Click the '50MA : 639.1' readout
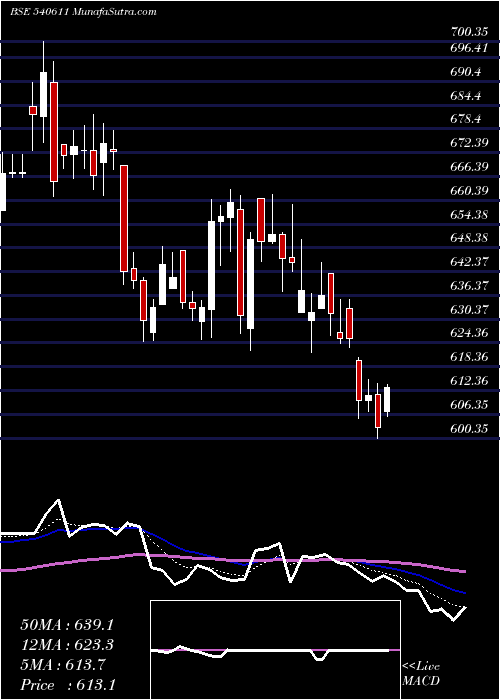 [x=67, y=625]
